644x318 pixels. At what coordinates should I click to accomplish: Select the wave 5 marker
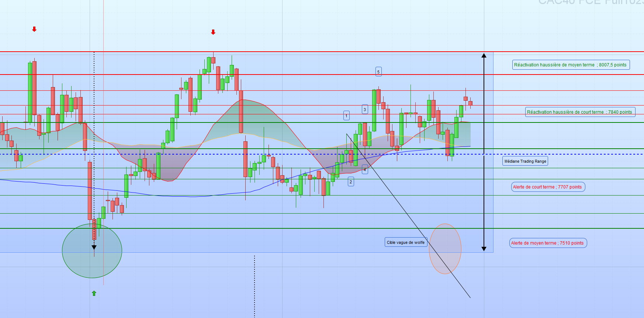pos(378,72)
